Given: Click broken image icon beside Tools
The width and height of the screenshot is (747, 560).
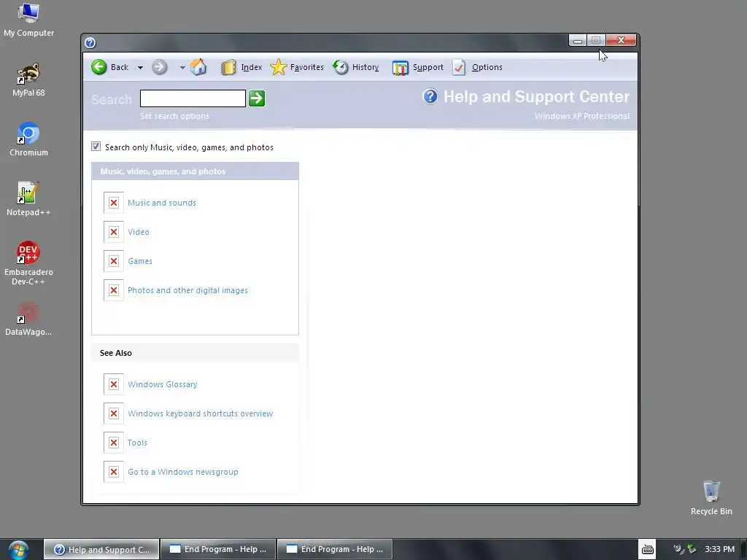Looking at the screenshot, I should pyautogui.click(x=113, y=443).
